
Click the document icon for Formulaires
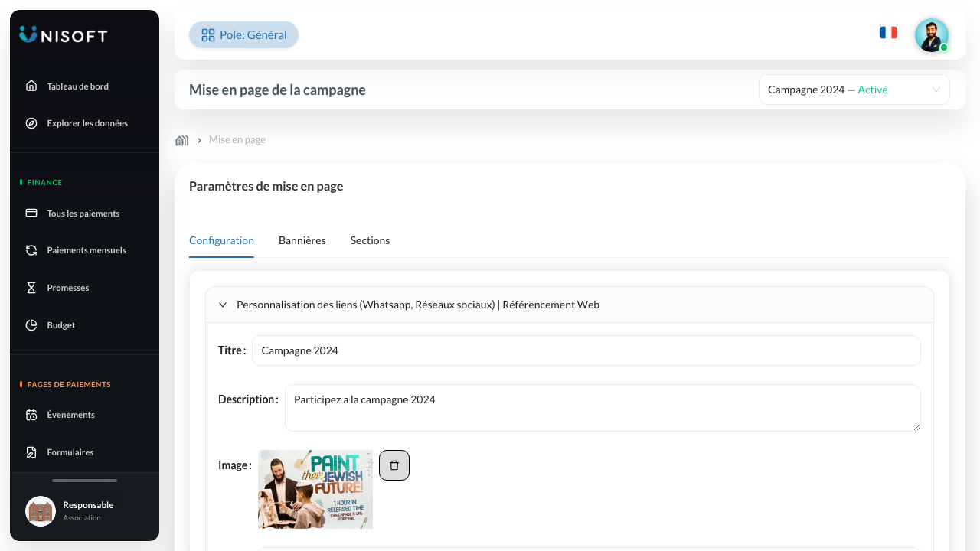point(31,452)
